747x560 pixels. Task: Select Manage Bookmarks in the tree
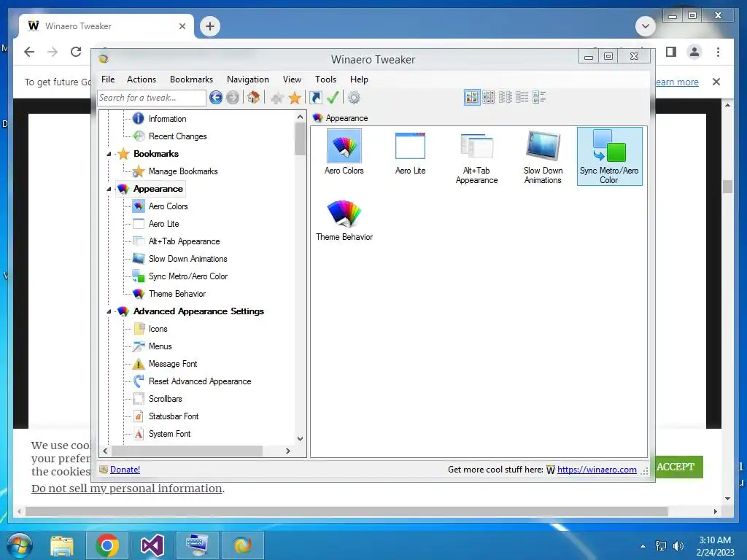[183, 171]
